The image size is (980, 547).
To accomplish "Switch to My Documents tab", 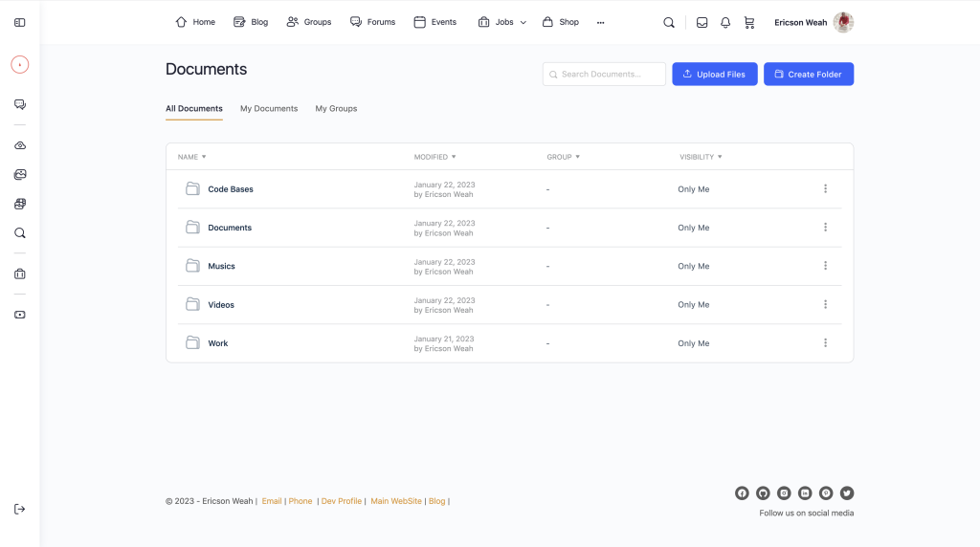I will point(269,109).
